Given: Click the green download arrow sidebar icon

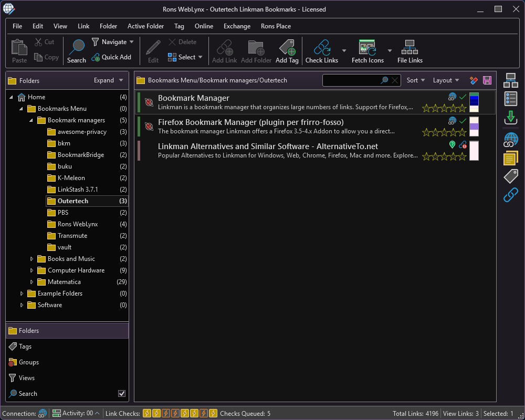Looking at the screenshot, I should pos(511,118).
